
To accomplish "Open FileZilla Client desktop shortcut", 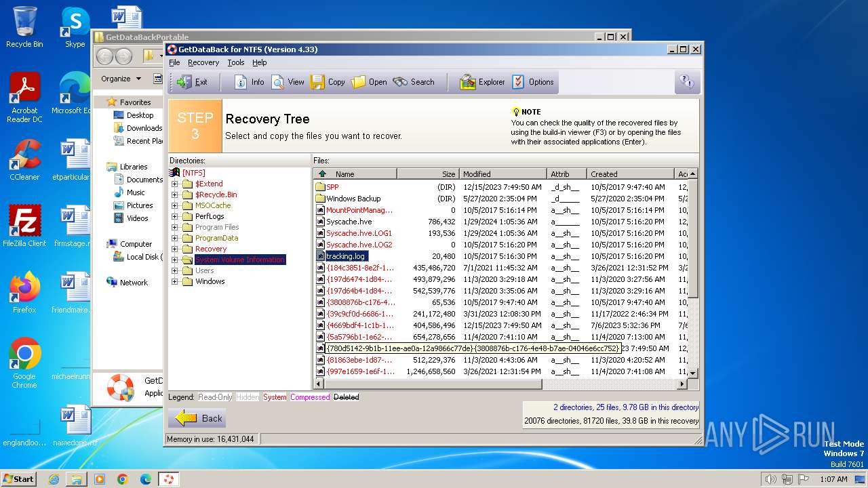I will click(24, 226).
